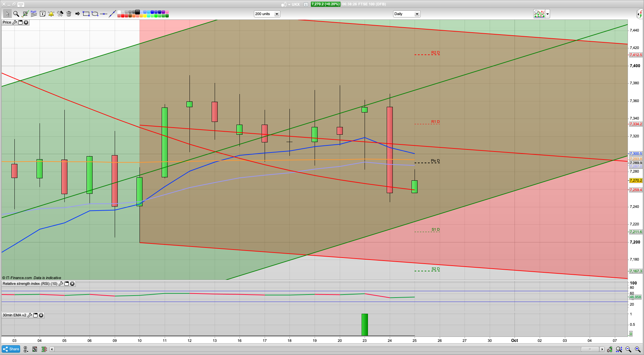
Task: Pick the white color swatch
Action: click(x=119, y=12)
